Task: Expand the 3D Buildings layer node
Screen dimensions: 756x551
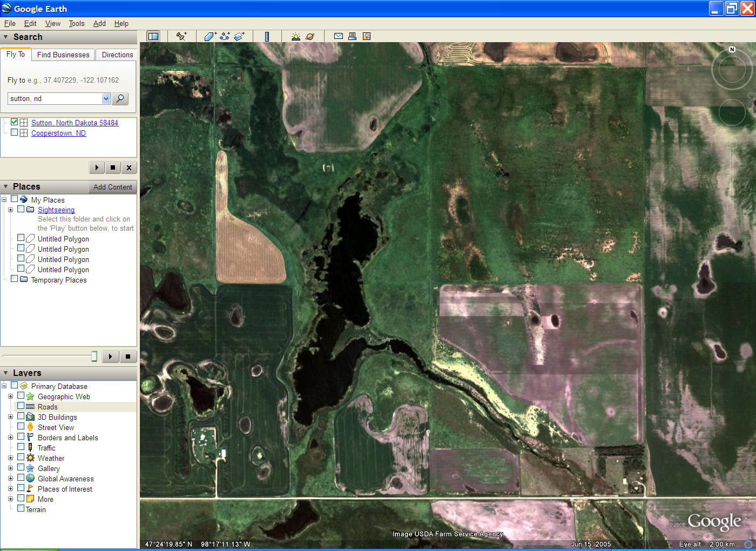Action: point(10,416)
